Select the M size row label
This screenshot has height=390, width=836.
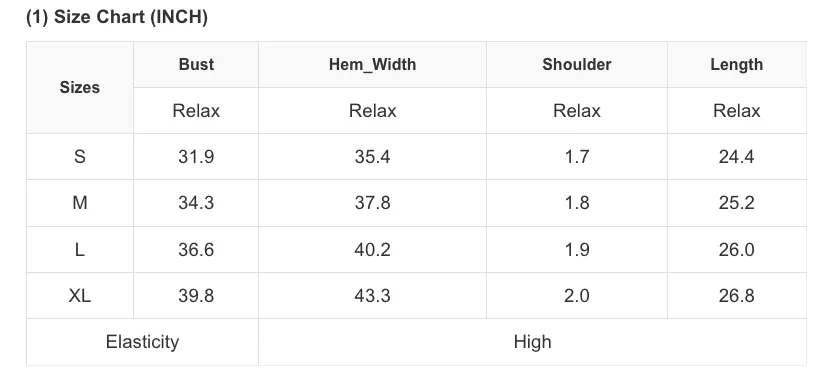pyautogui.click(x=79, y=203)
